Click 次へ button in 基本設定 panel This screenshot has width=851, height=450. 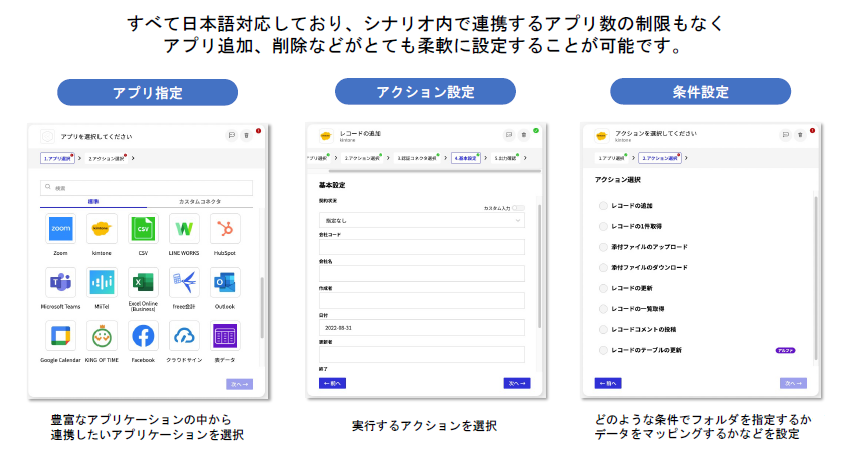517,383
